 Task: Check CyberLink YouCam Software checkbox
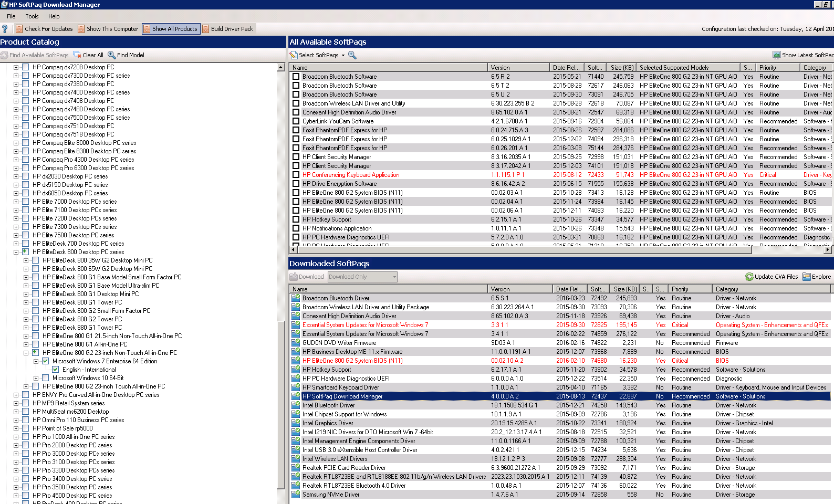point(296,121)
